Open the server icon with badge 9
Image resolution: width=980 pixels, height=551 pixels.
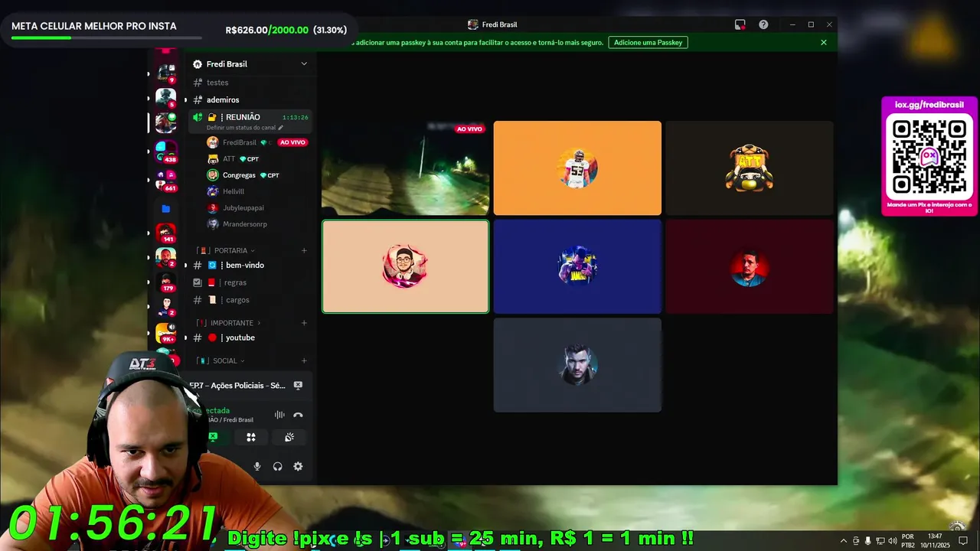coord(166,73)
